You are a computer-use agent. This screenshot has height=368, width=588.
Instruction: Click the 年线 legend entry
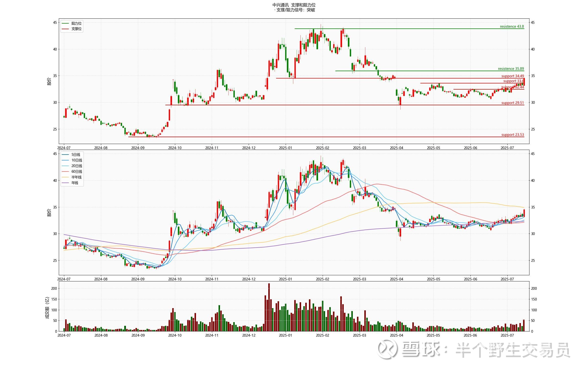coord(75,183)
